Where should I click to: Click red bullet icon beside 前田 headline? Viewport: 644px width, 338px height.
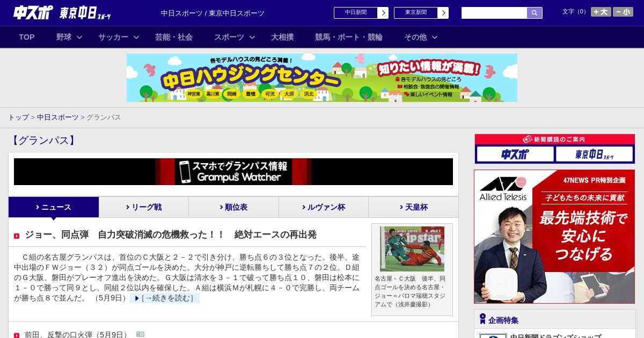[x=17, y=335]
